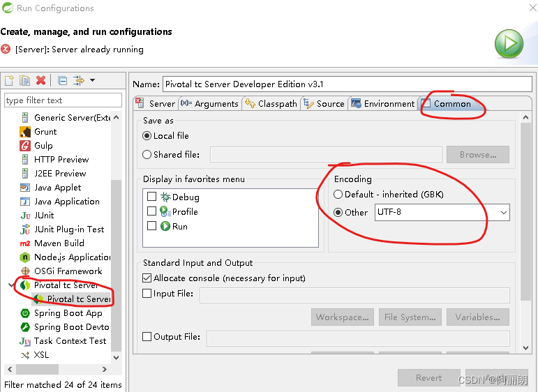
Task: Select Shared file radio button
Action: [x=147, y=155]
